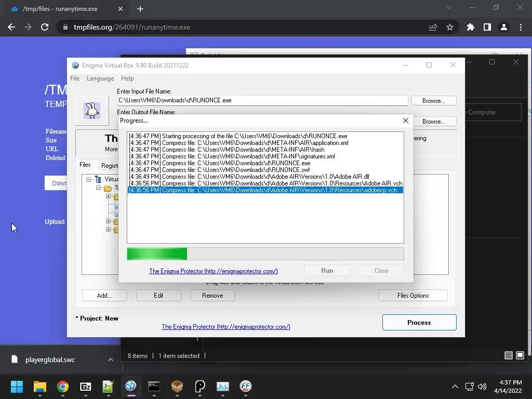Collapse the default folder node
Screen dimensions: 532x399
pyautogui.click(x=98, y=188)
